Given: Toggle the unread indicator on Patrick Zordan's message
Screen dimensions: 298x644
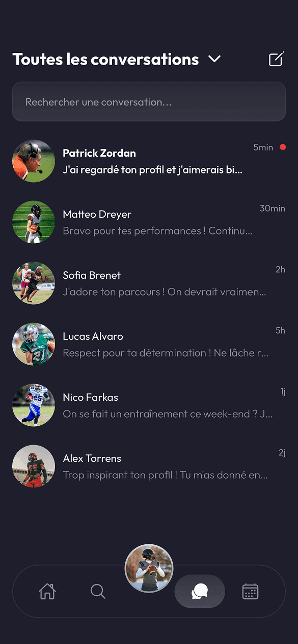Looking at the screenshot, I should pos(283,147).
